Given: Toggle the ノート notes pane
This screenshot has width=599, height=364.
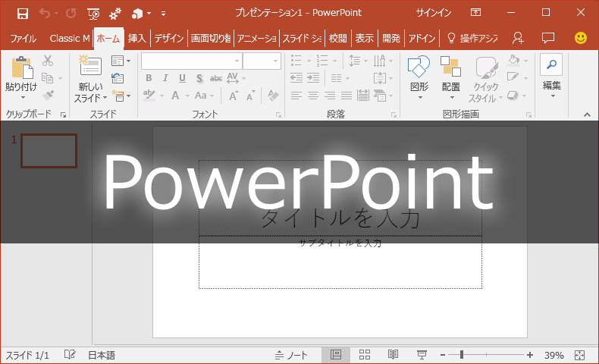Looking at the screenshot, I should click(x=291, y=355).
